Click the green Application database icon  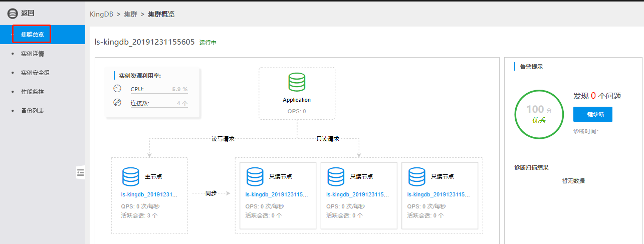click(x=297, y=82)
